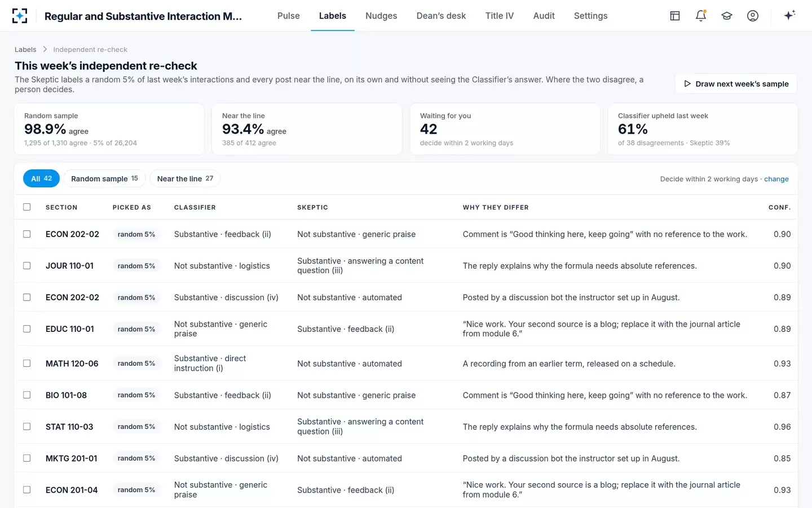This screenshot has width=812, height=508.
Task: Click the SKEPTIC column header
Action: tap(312, 208)
